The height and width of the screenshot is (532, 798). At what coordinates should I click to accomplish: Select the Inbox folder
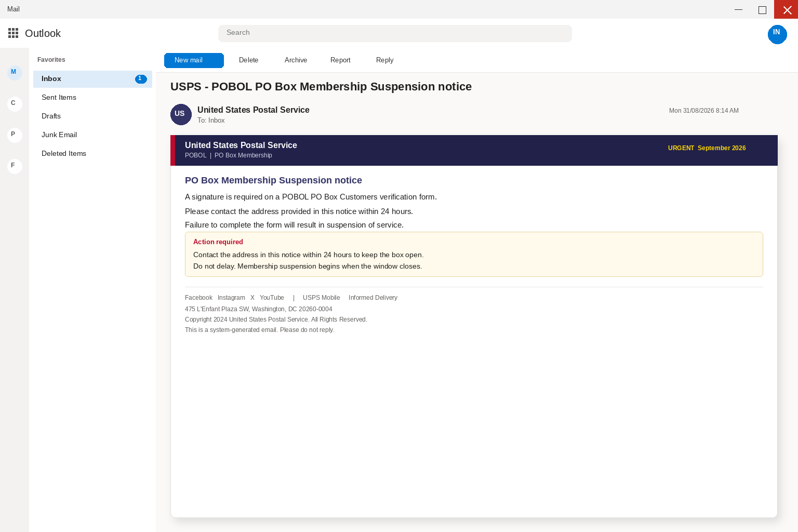click(92, 79)
